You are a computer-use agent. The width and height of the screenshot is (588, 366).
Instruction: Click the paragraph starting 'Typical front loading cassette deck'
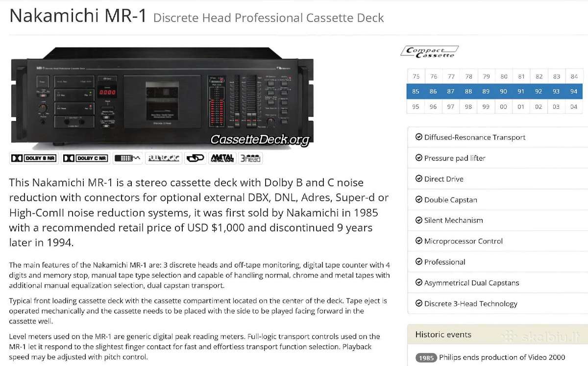[x=198, y=311]
